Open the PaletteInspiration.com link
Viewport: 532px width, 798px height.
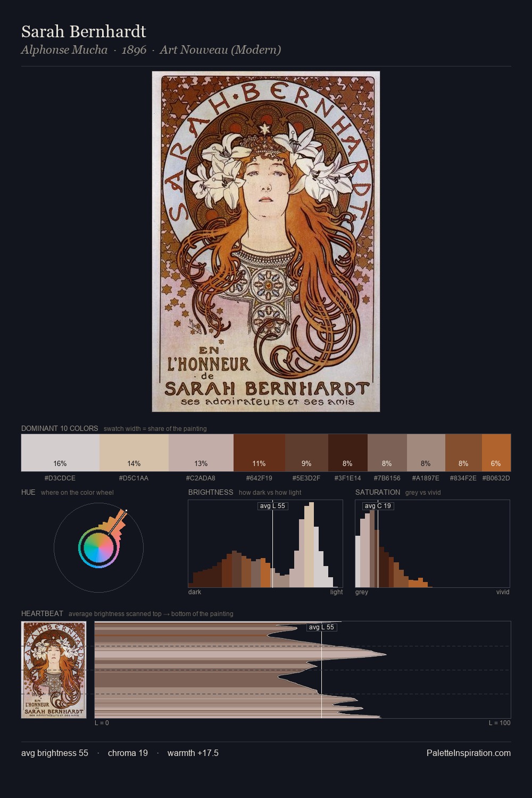tap(469, 753)
